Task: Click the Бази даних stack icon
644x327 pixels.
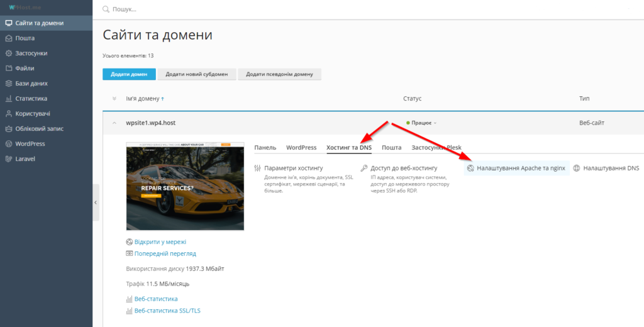Action: point(8,84)
